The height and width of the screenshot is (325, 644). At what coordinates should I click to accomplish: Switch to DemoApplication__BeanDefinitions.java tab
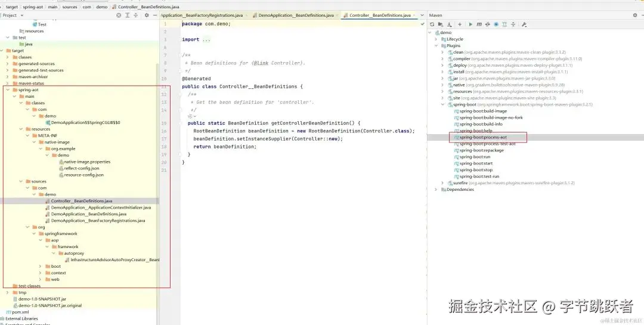pyautogui.click(x=296, y=15)
